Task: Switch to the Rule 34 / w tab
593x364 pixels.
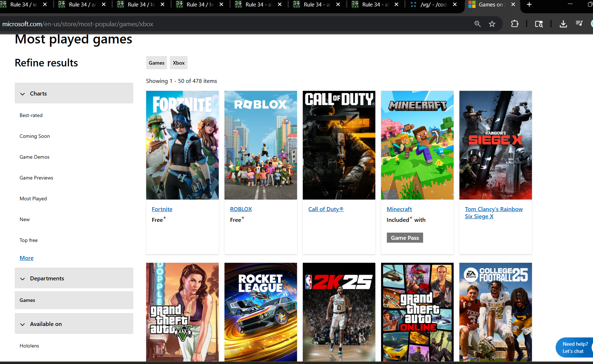Action: click(x=23, y=5)
